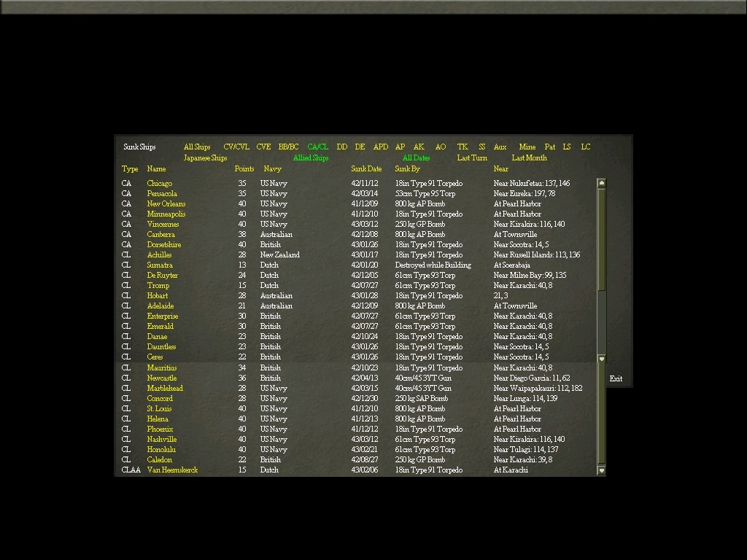Image resolution: width=747 pixels, height=560 pixels.
Task: Select ship Emerald
Action: click(x=160, y=327)
